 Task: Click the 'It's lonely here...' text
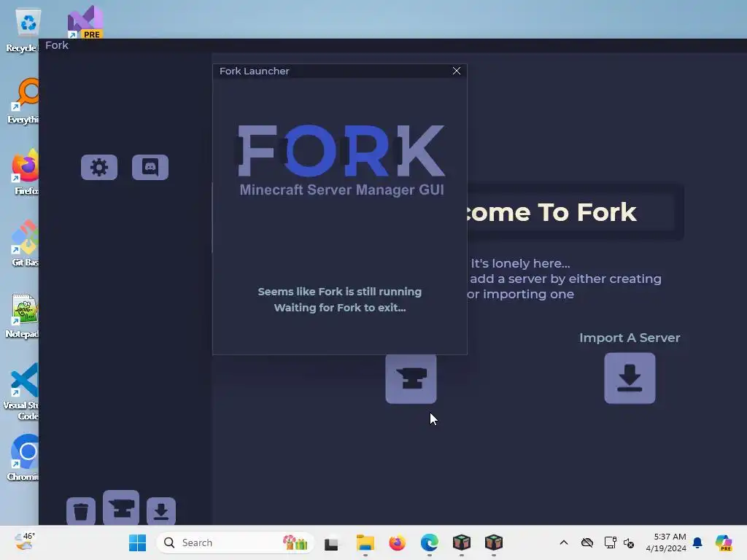coord(520,263)
